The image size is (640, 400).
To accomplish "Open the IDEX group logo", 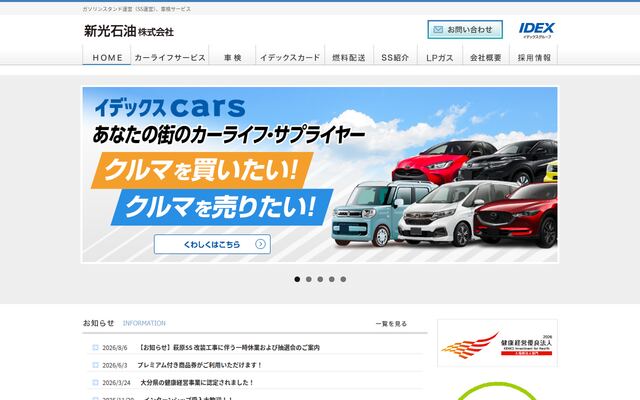I will 536,30.
